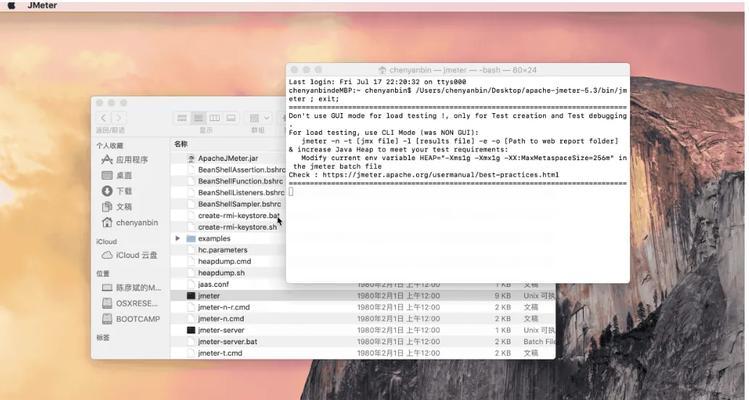Select the MacBook device in Finder sidebar
Screen dimensions: 749x400
[x=131, y=288]
